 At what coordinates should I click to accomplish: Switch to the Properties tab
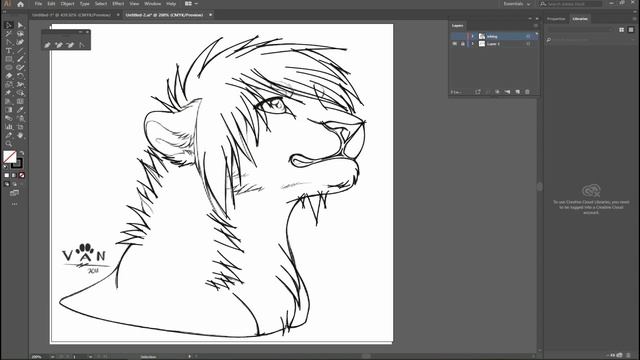[x=556, y=19]
